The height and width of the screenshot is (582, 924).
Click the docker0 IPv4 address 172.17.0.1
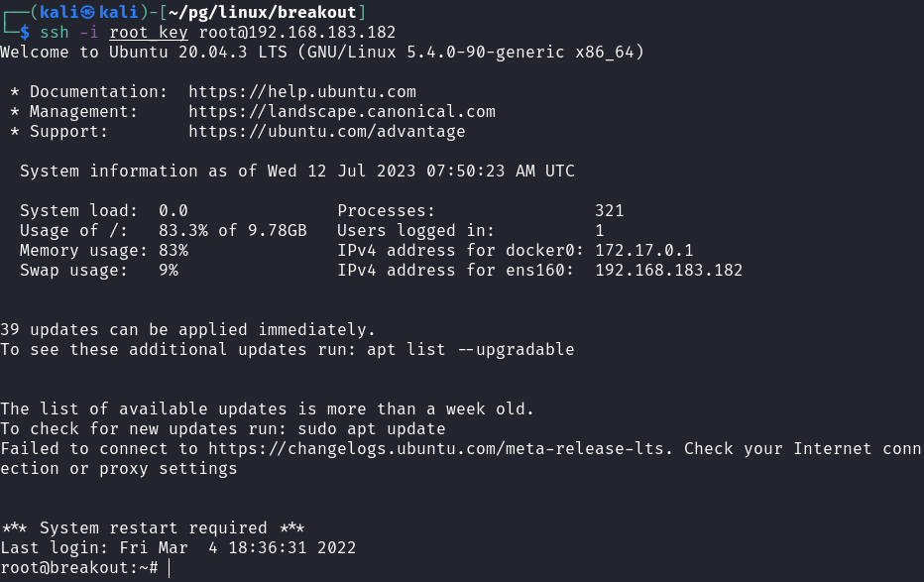click(644, 251)
